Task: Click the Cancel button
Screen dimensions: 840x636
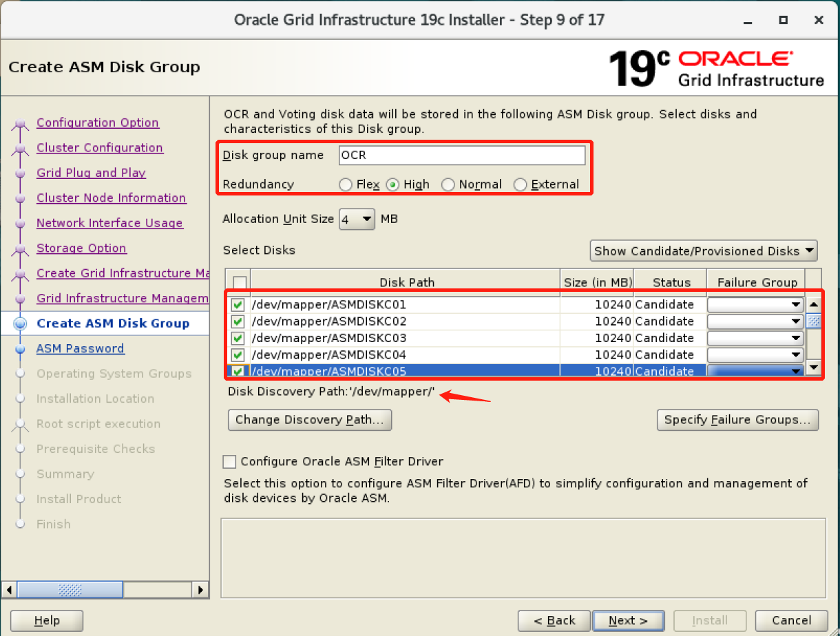Action: pos(791,621)
